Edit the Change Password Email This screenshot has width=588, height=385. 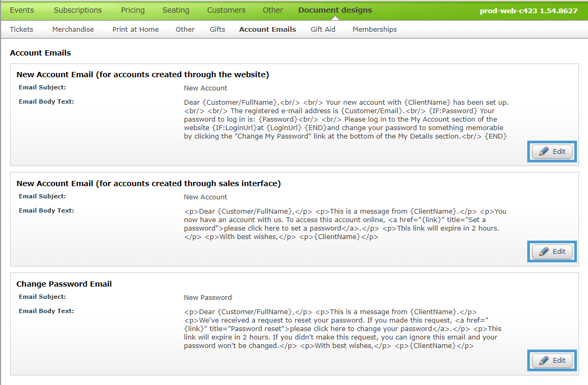pos(552,360)
